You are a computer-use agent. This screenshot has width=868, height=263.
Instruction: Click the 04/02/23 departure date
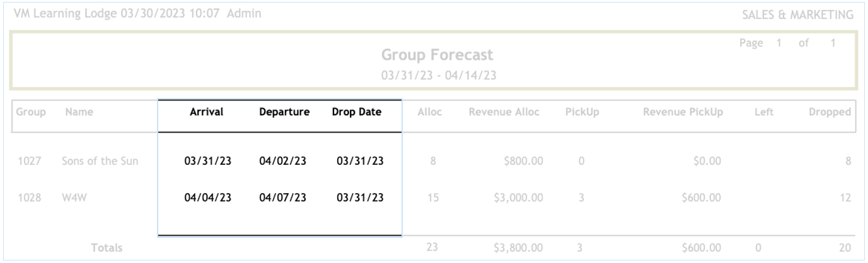point(283,161)
